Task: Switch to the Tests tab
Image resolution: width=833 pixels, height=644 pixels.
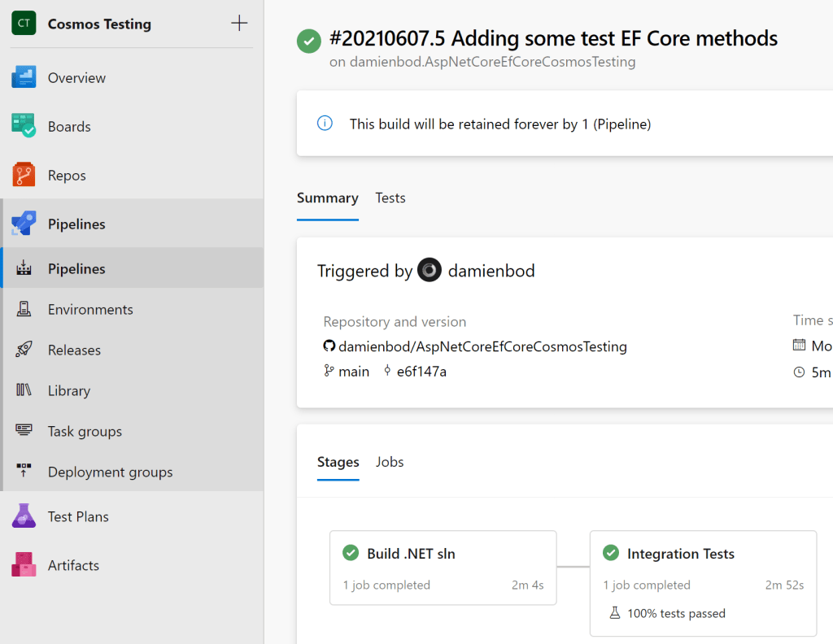Action: (390, 198)
